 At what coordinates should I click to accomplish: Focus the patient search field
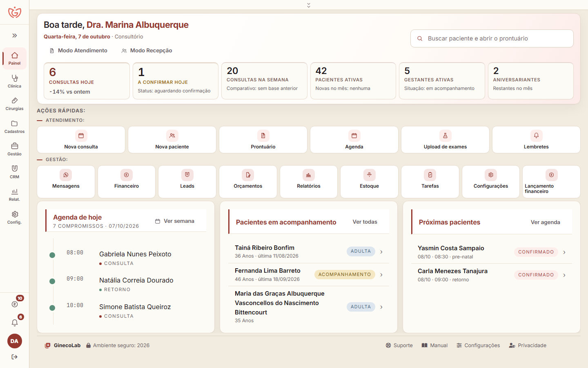(492, 38)
